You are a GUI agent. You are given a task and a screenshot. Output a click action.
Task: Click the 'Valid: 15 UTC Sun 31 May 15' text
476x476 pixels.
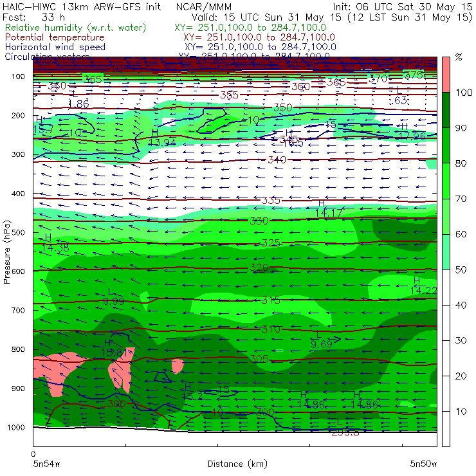(x=266, y=17)
